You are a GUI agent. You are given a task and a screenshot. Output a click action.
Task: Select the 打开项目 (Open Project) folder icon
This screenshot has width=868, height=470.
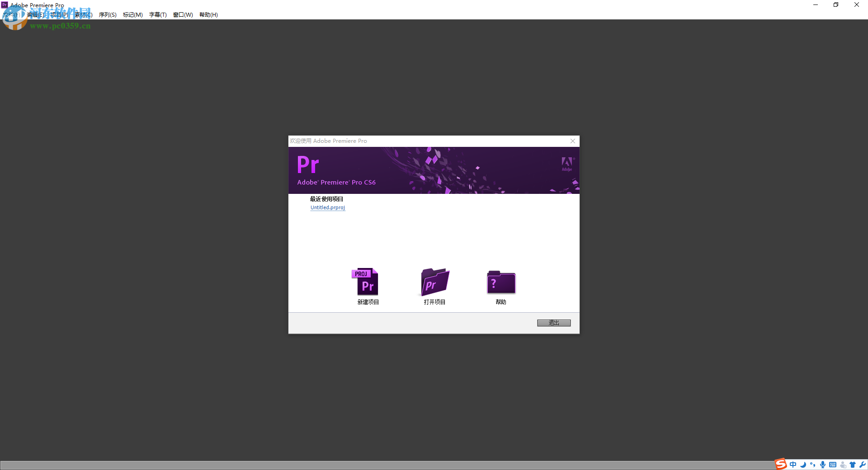[x=434, y=282]
